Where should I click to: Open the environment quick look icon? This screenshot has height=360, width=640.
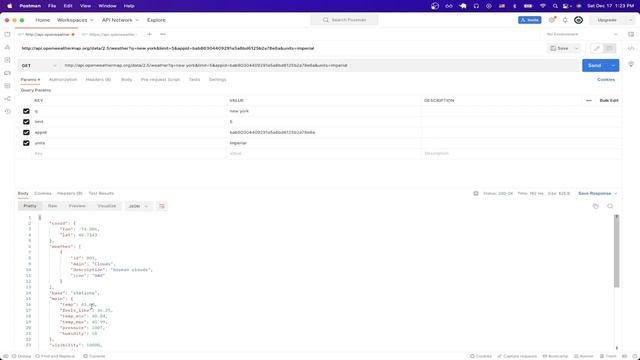point(631,34)
